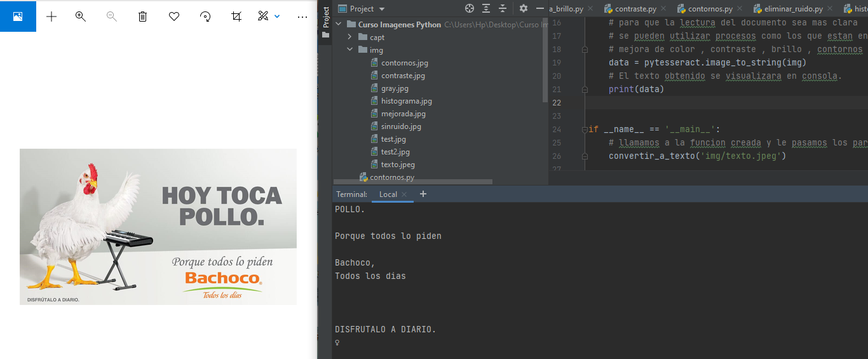Image resolution: width=868 pixels, height=359 pixels.
Task: Click terminal output 'Porque todos lo piden'
Action: click(388, 236)
